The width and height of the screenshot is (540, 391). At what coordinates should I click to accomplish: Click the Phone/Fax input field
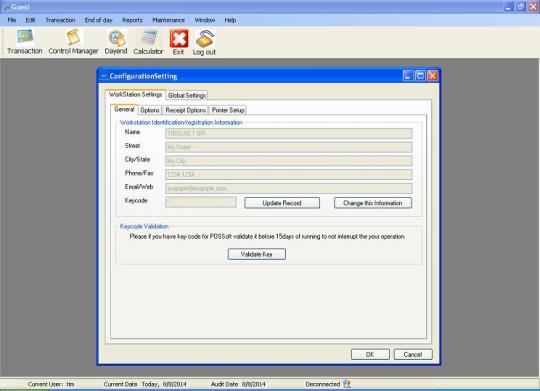click(289, 175)
